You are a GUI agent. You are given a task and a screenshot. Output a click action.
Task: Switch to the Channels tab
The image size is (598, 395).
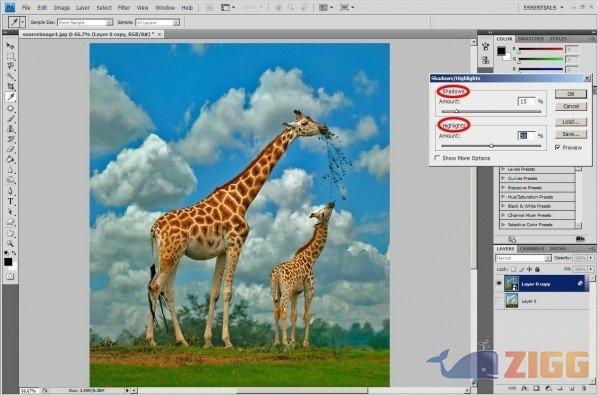532,249
